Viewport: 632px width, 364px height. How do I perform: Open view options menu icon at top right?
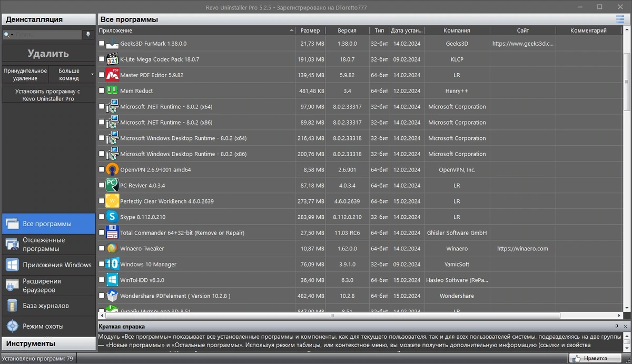[x=620, y=19]
